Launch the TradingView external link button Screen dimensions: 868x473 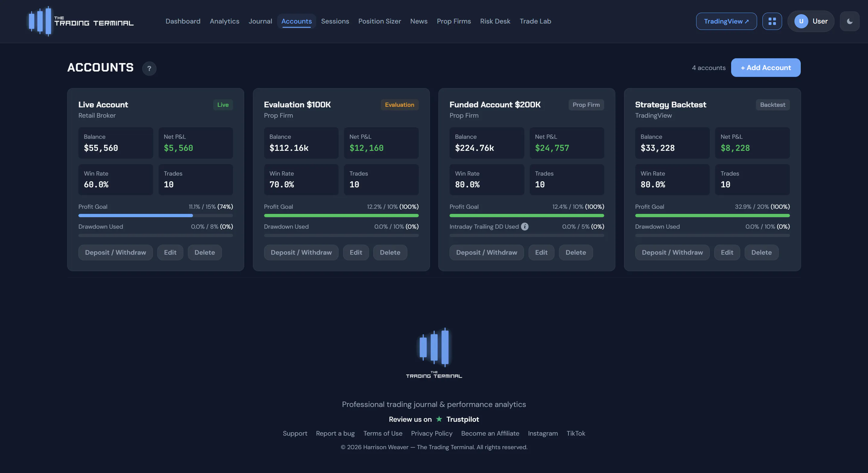tap(726, 21)
